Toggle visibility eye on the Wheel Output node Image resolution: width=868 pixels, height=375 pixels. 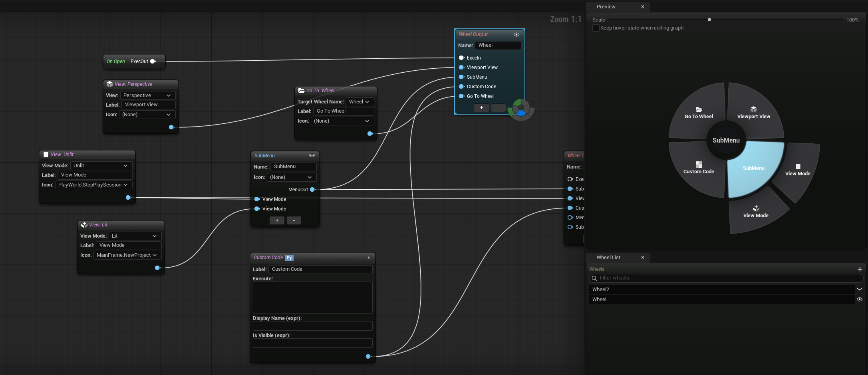(516, 34)
